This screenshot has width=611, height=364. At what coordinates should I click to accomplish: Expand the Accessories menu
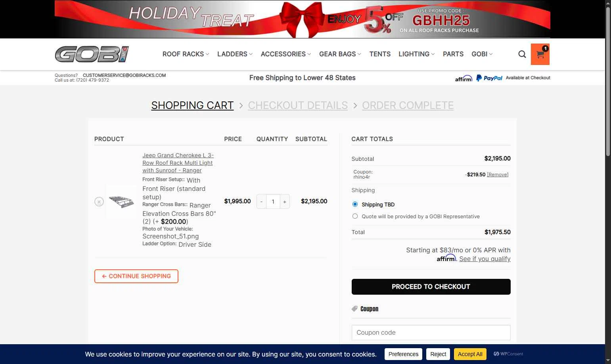pos(286,54)
